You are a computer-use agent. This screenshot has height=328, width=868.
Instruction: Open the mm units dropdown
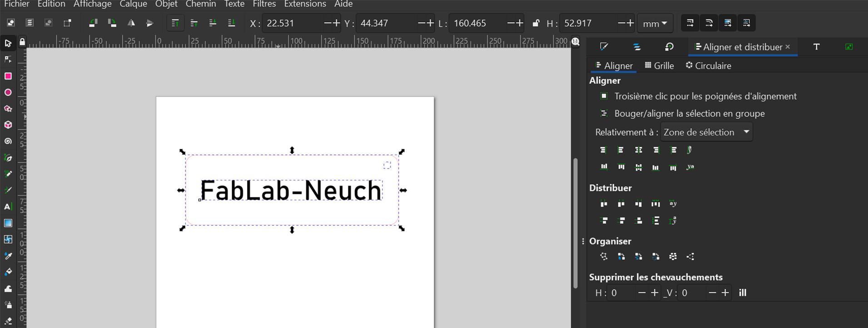(x=655, y=23)
